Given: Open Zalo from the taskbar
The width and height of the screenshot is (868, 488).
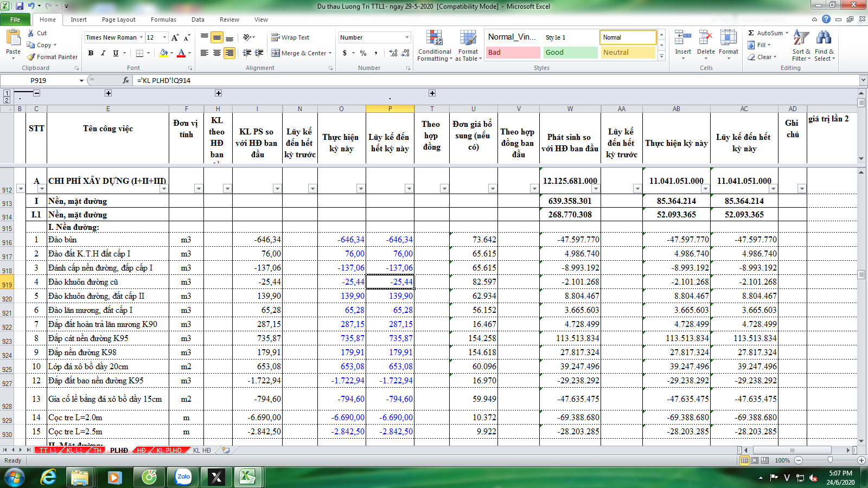Looking at the screenshot, I should 183,477.
